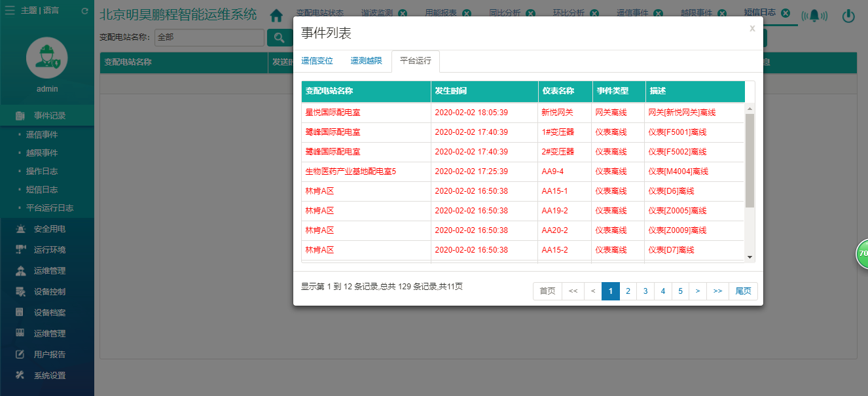Open 平台运行日志 in the sidebar
The image size is (868, 396).
pyautogui.click(x=50, y=208)
